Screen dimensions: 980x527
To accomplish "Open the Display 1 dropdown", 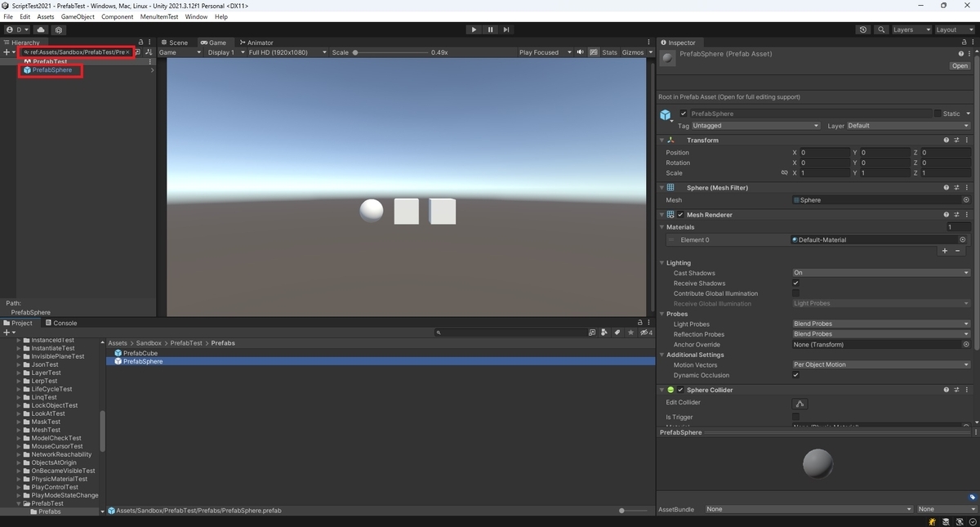I will 225,52.
